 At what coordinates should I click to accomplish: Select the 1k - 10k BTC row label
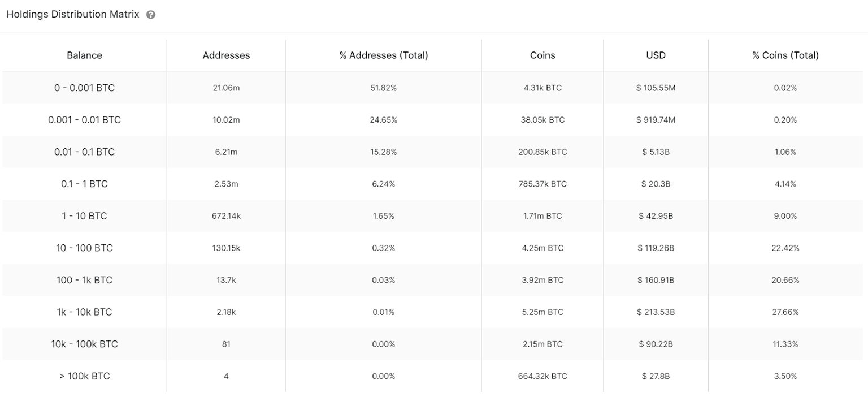pyautogui.click(x=84, y=312)
